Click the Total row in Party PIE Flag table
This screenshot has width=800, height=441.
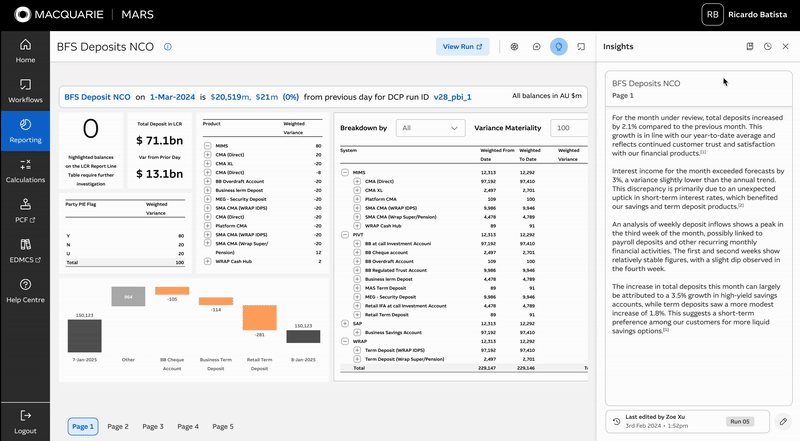125,262
